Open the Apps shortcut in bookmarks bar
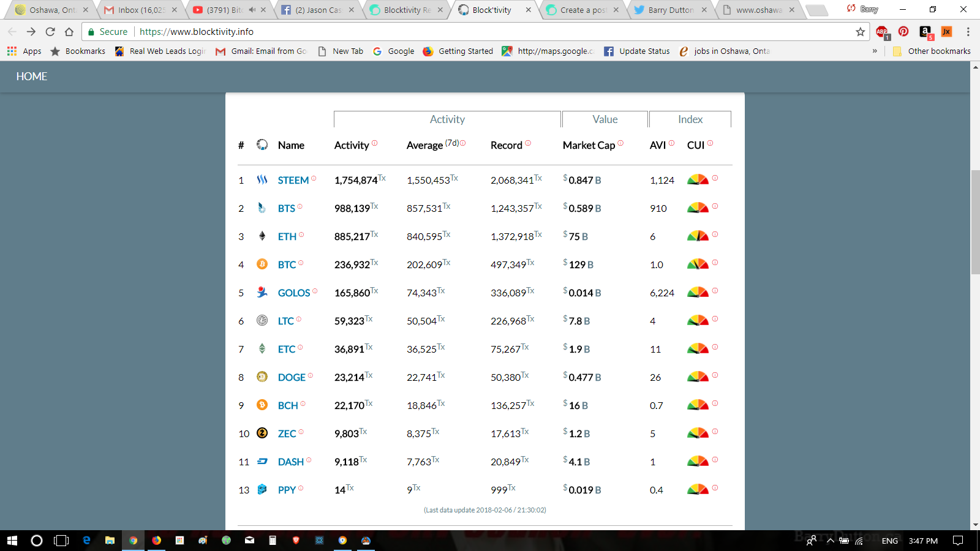Screen dimensions: 980x551 (x=24, y=51)
